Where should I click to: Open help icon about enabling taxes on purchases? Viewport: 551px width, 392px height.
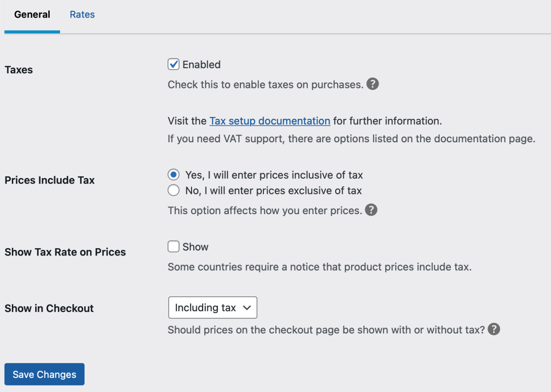[372, 84]
